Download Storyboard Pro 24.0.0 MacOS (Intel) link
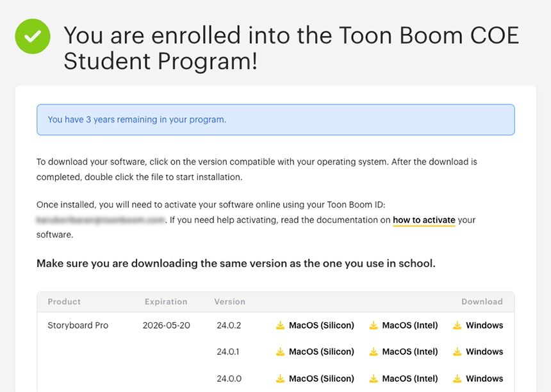The height and width of the screenshot is (392, 551). point(409,379)
